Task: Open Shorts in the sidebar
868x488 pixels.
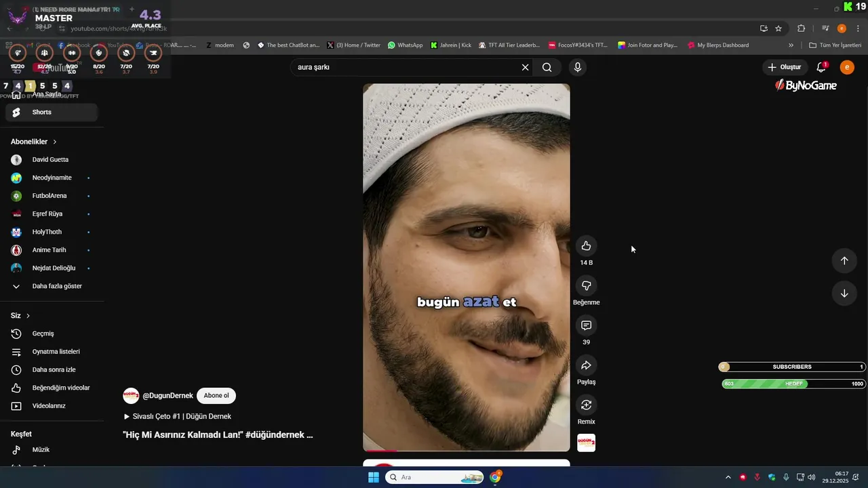Action: coord(52,113)
